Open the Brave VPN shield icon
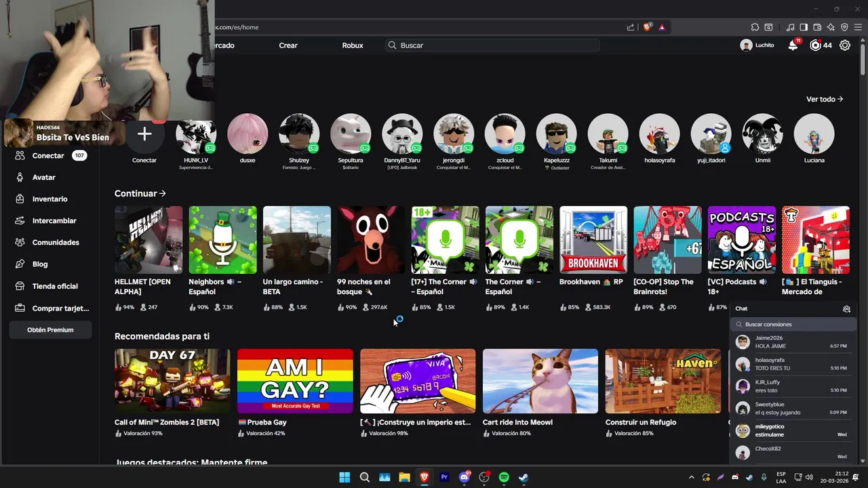Screen dimensions: 868x488 [x=844, y=27]
